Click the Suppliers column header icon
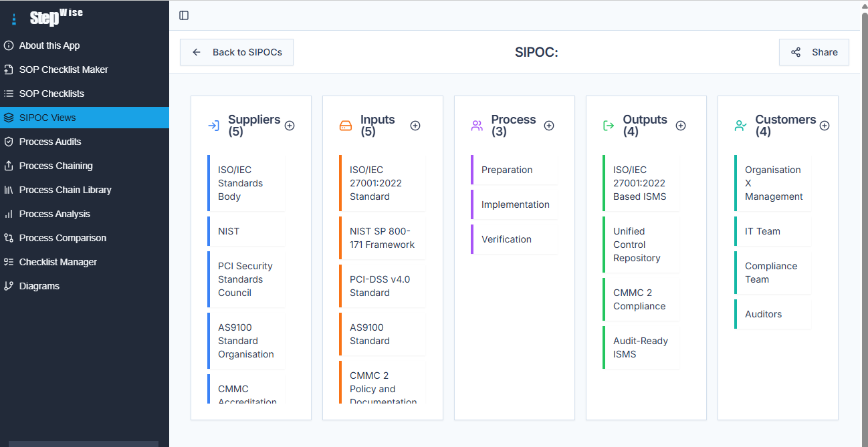Image resolution: width=868 pixels, height=447 pixels. 213,125
